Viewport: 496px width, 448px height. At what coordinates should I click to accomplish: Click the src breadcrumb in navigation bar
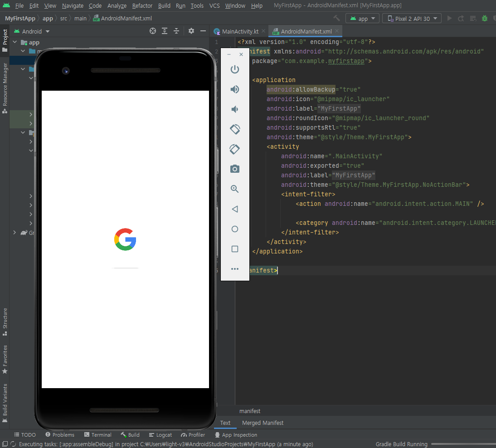(63, 18)
